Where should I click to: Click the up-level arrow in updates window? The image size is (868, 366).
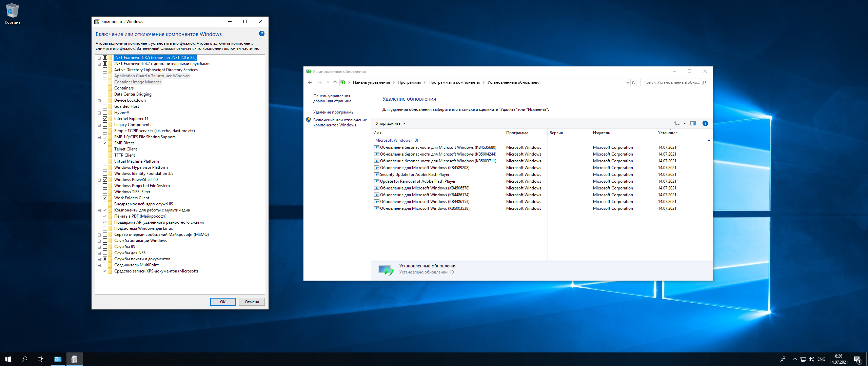tap(335, 82)
